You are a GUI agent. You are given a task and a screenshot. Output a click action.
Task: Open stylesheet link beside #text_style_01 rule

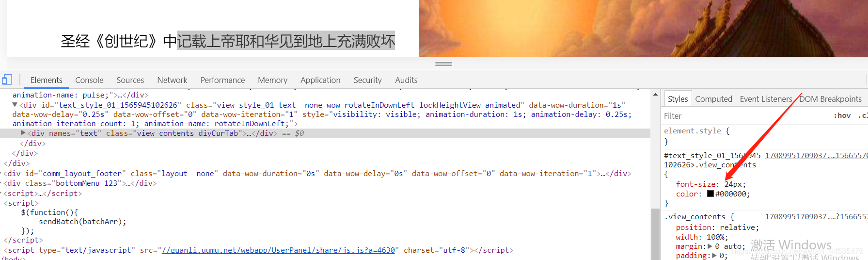click(816, 156)
